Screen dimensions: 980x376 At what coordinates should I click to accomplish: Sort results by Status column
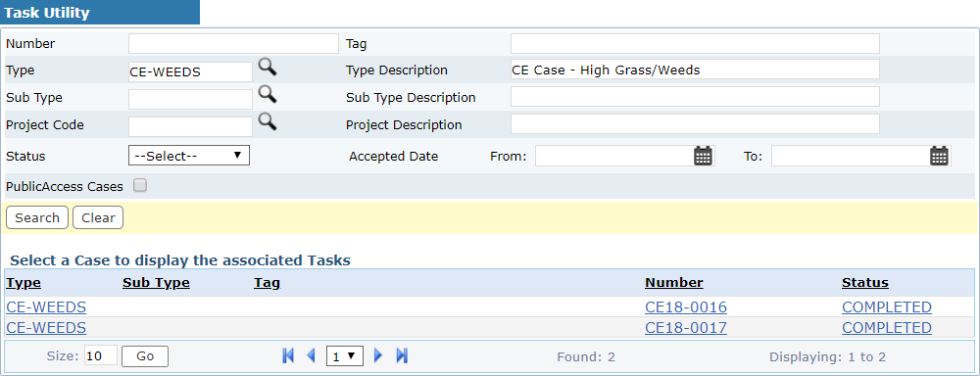point(865,282)
